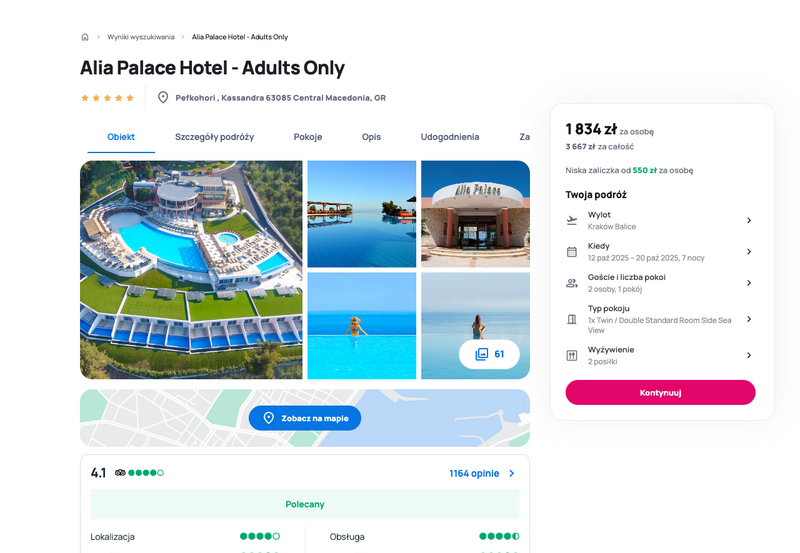The height and width of the screenshot is (553, 800).
Task: Expand the Wyżywienie options chevron
Action: 749,355
